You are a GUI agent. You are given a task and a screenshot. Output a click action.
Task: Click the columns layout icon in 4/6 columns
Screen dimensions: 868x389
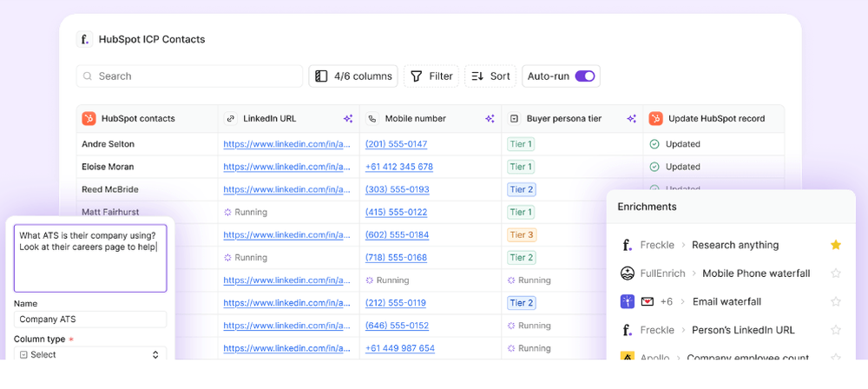click(x=322, y=76)
